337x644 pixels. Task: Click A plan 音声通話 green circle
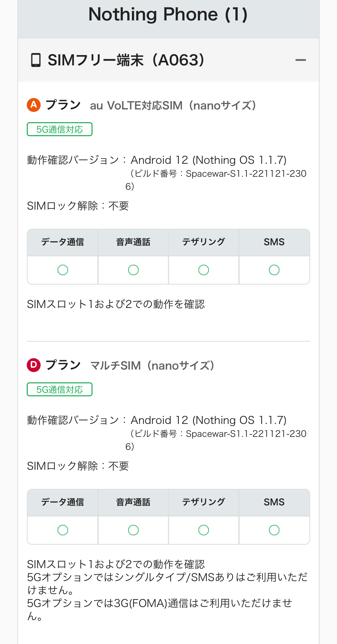(133, 270)
